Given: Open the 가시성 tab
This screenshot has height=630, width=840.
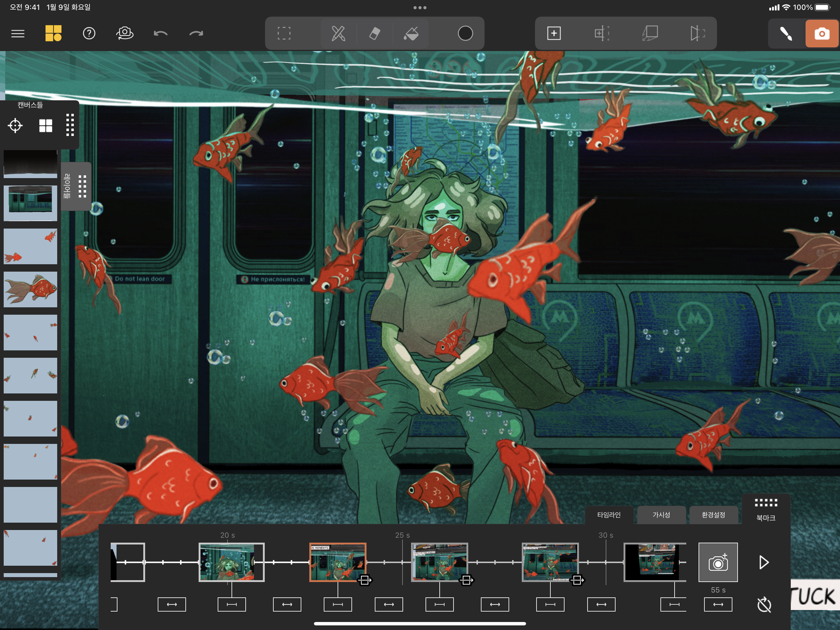Looking at the screenshot, I should (661, 515).
